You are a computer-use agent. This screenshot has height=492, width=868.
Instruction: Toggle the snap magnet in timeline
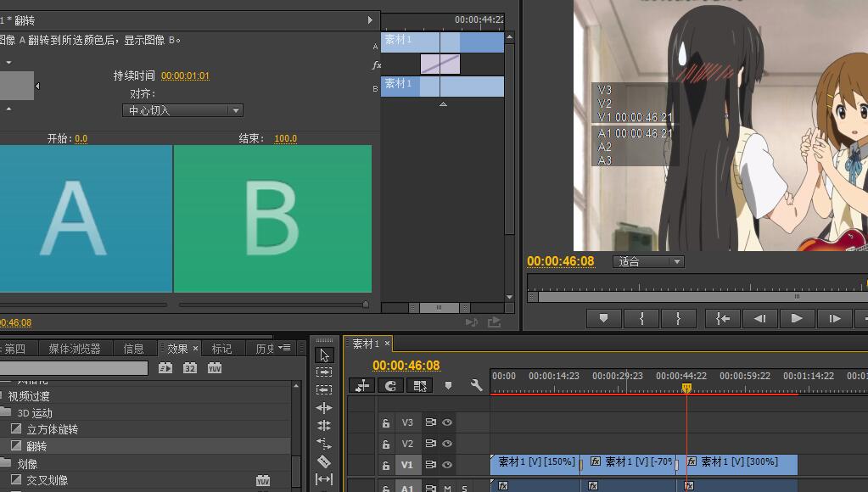tap(390, 385)
